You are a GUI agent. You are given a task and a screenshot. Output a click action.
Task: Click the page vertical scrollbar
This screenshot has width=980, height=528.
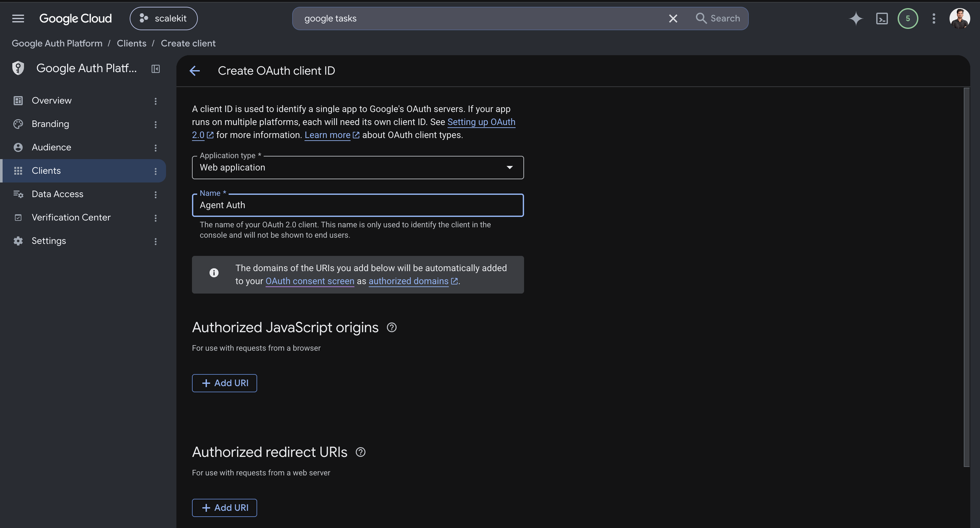click(967, 277)
